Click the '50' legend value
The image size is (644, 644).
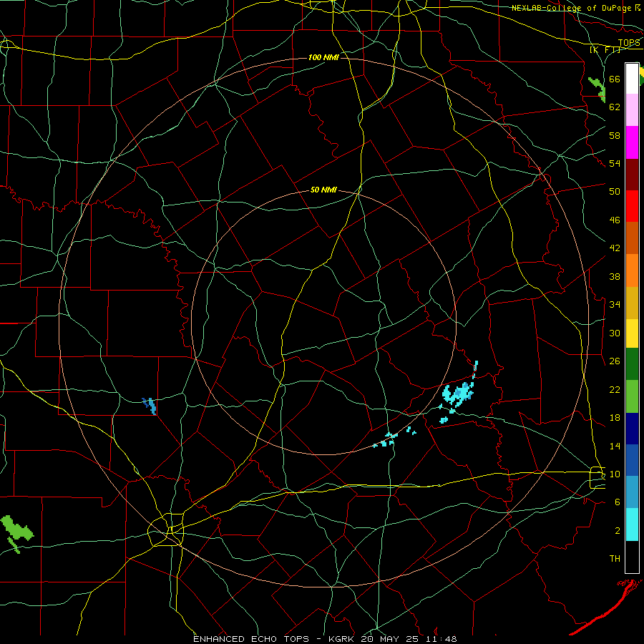click(615, 192)
